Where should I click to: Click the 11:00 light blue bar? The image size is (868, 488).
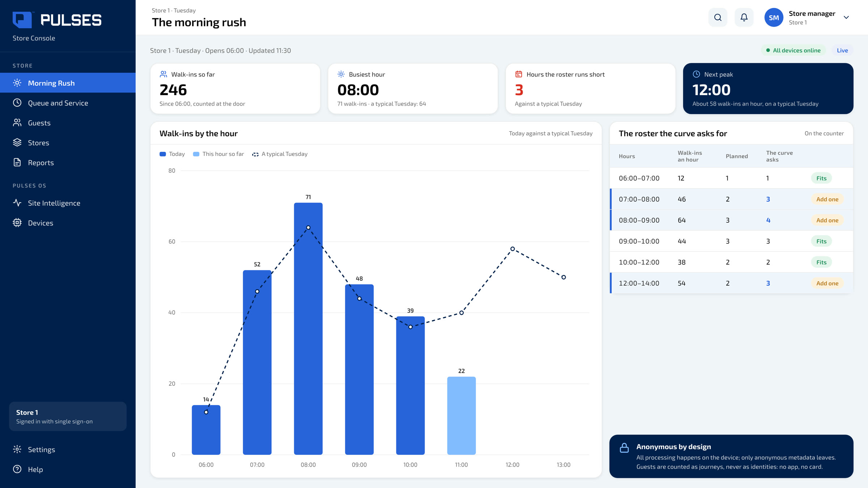(x=461, y=415)
